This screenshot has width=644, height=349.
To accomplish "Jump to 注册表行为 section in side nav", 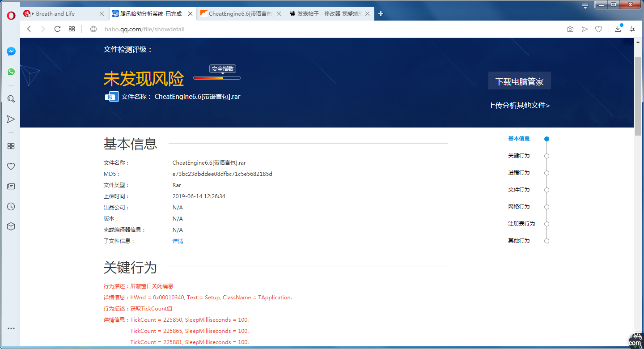I will [521, 224].
